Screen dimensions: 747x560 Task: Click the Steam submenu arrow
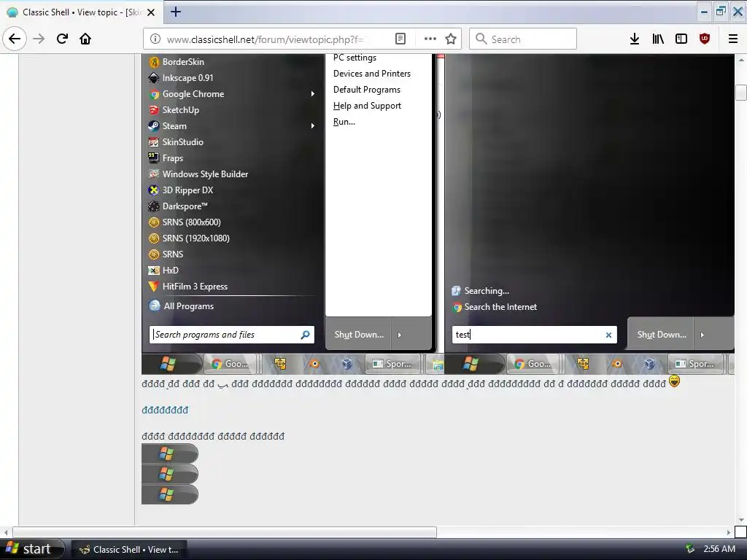313,125
